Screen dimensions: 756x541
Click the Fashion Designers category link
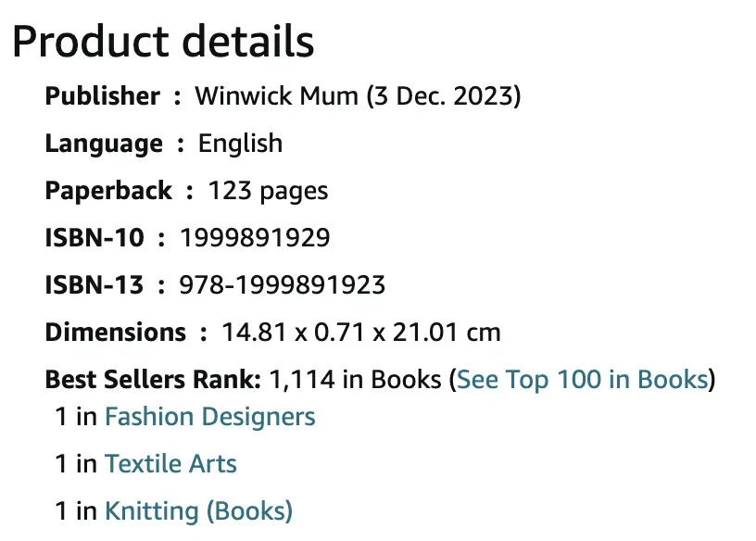click(210, 417)
